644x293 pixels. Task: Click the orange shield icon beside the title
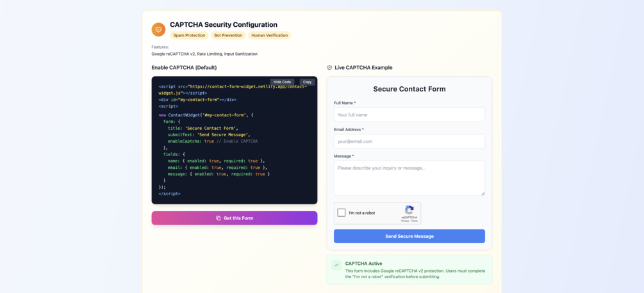158,30
